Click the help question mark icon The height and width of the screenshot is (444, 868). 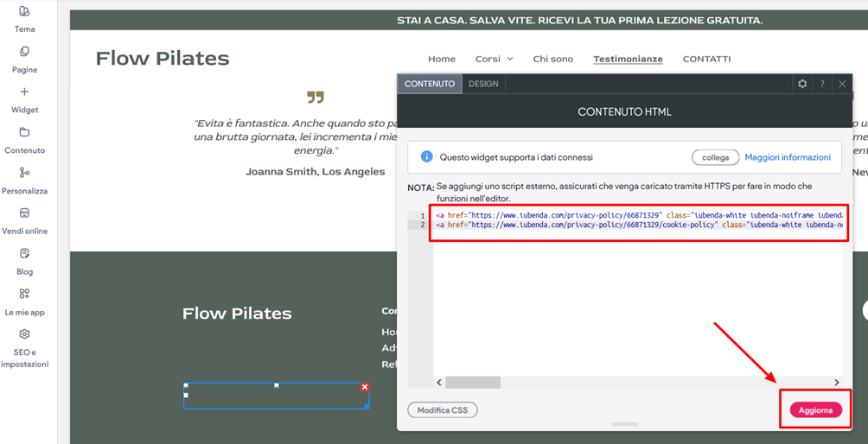(822, 84)
